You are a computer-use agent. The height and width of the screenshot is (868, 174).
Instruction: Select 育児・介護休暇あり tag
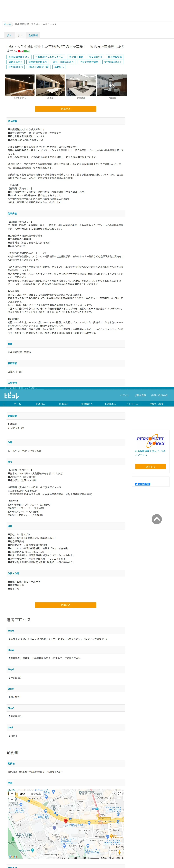(x=63, y=62)
